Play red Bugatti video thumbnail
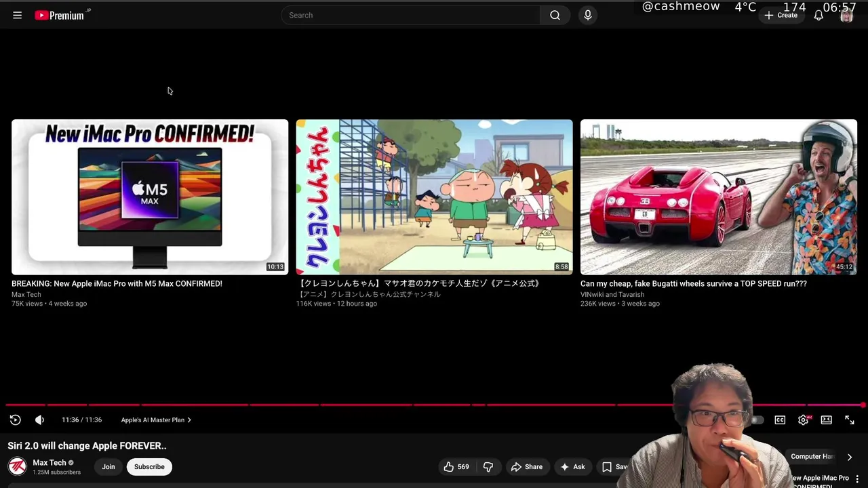The height and width of the screenshot is (488, 868). 719,197
